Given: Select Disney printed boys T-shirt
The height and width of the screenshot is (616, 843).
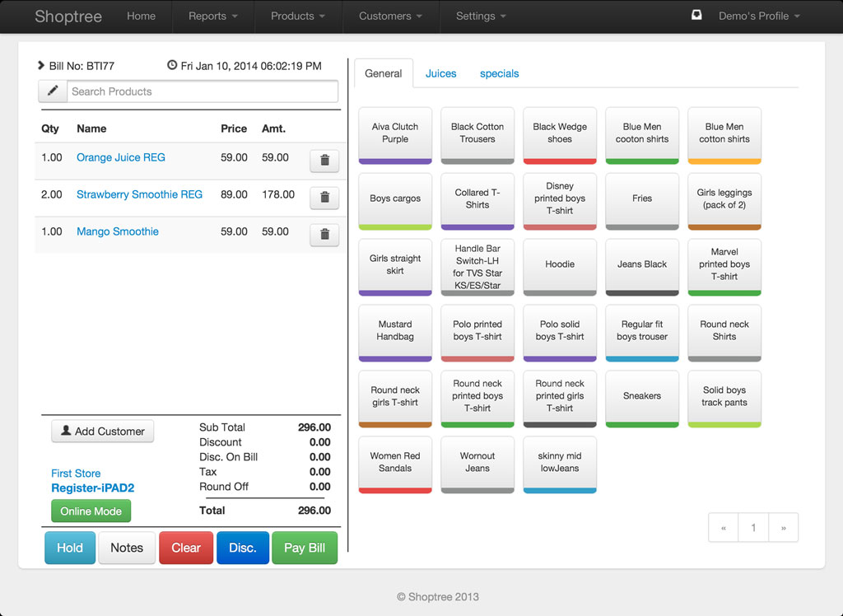Looking at the screenshot, I should click(560, 201).
